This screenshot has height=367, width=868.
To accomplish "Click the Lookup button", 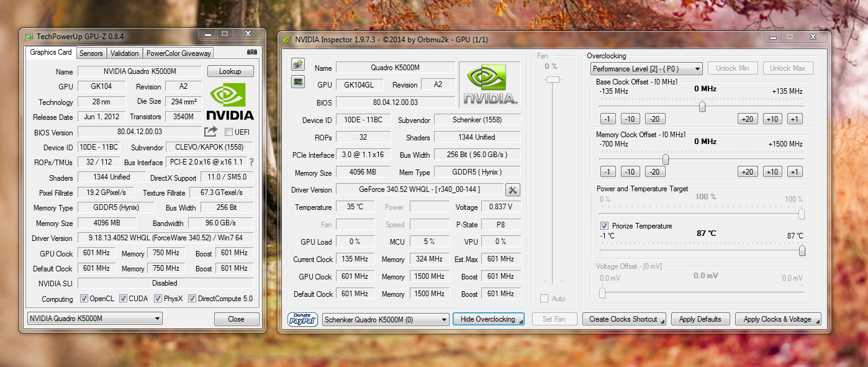I will pos(230,71).
